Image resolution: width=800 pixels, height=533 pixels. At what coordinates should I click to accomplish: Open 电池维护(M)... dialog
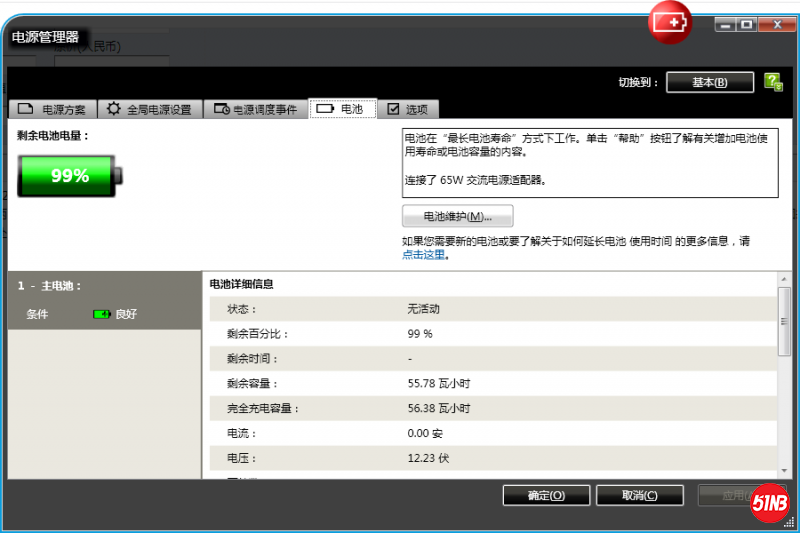[457, 216]
